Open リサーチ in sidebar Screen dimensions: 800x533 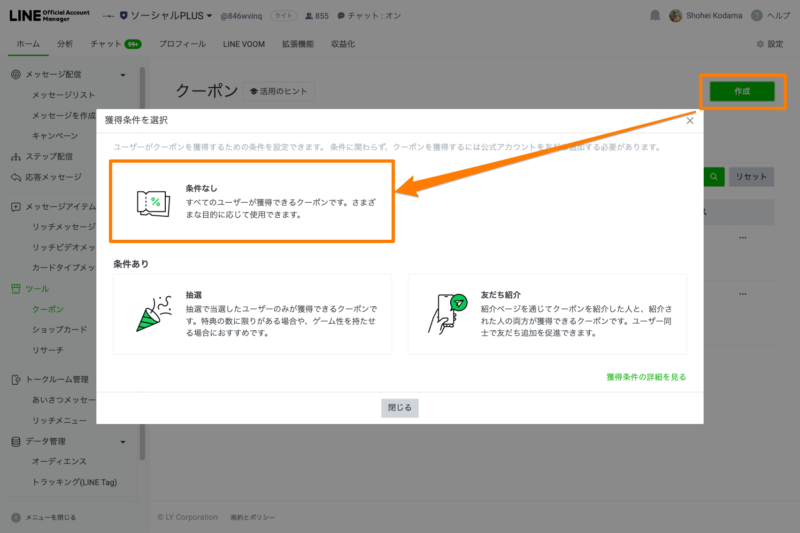[x=48, y=350]
